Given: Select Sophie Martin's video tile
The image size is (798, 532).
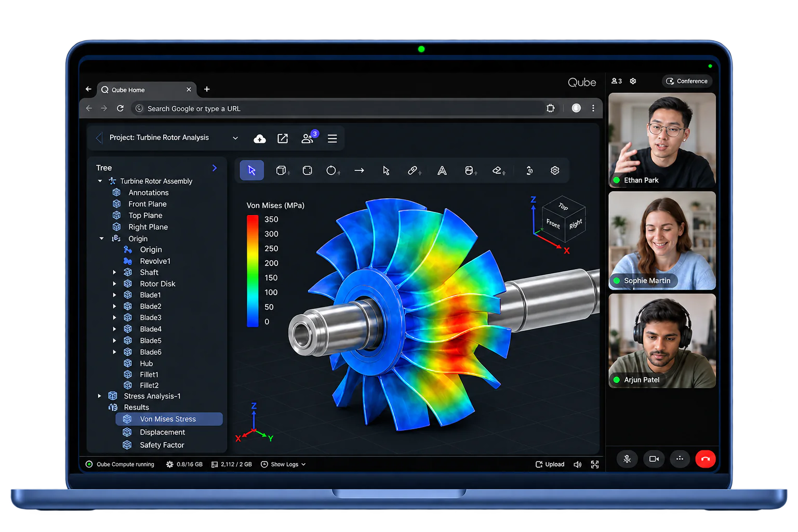Looking at the screenshot, I should point(662,241).
